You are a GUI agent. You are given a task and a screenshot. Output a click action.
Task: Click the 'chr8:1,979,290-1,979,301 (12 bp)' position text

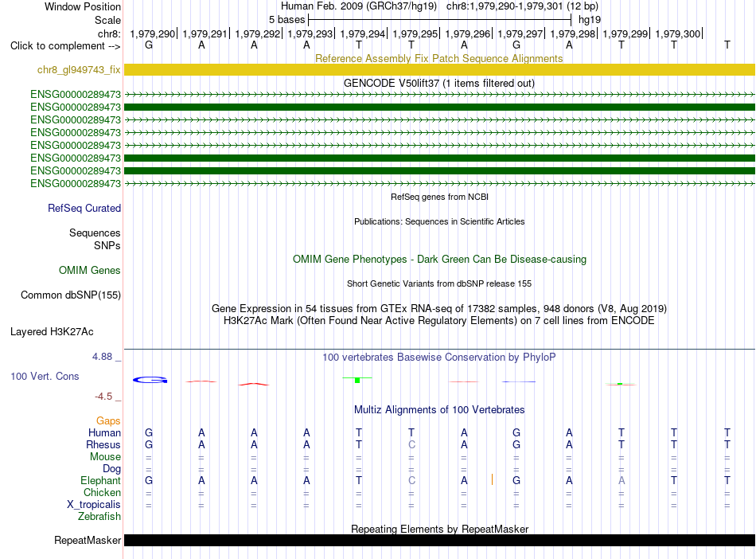[x=522, y=6]
